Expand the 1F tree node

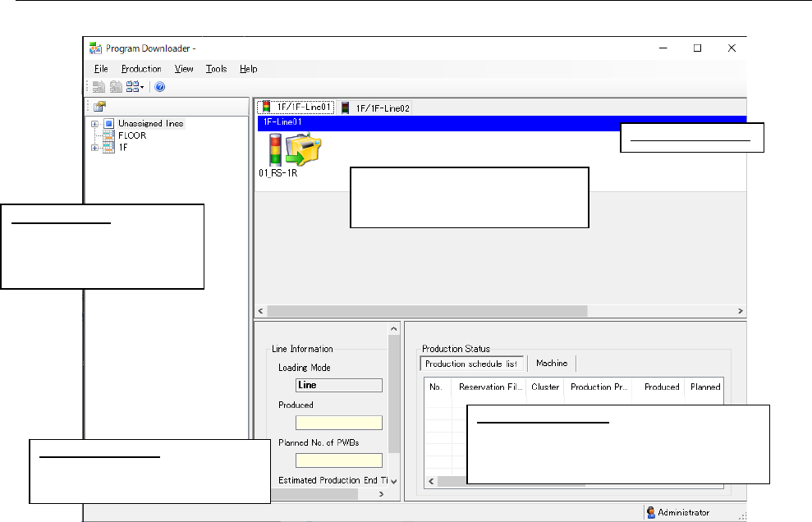click(95, 148)
